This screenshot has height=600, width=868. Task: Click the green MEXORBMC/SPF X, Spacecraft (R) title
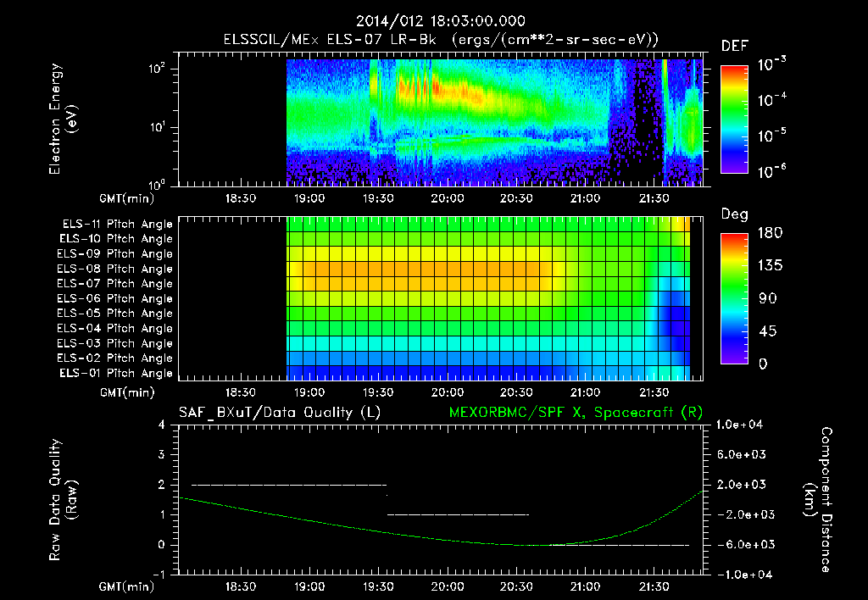point(576,413)
